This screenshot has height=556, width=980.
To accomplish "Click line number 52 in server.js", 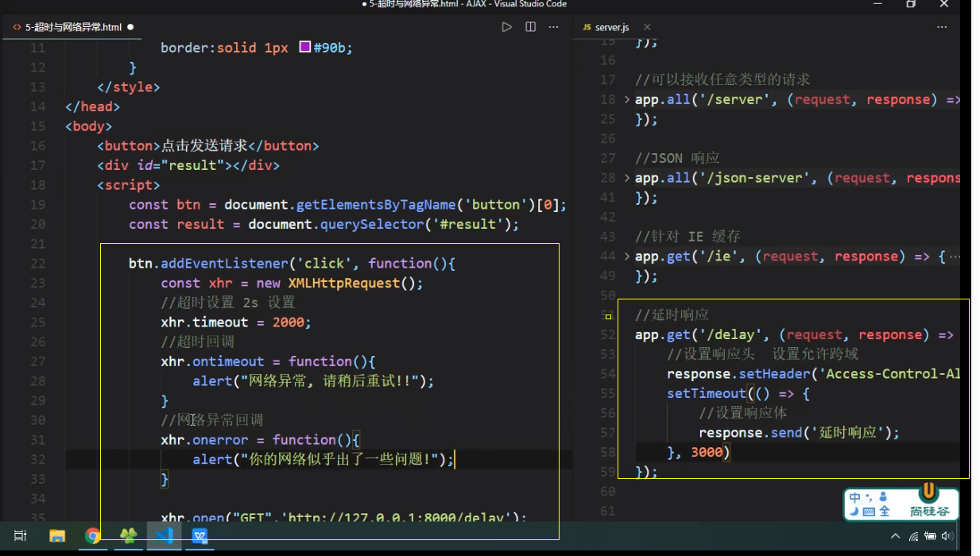I will [607, 334].
